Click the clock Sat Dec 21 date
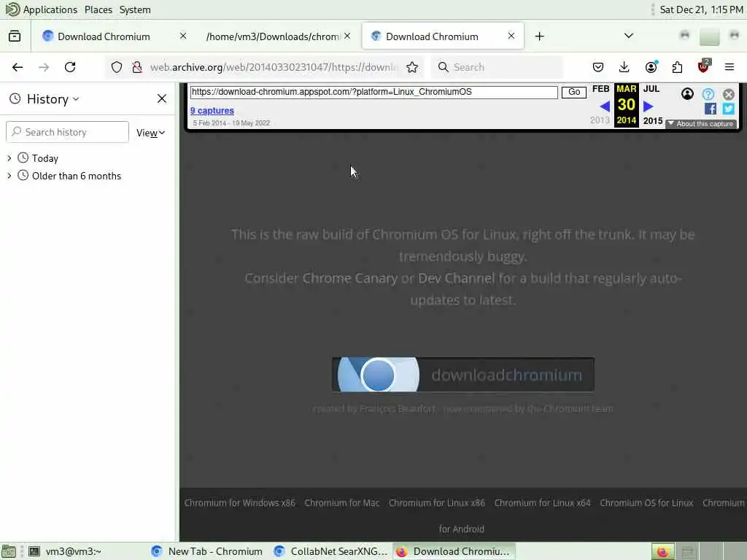This screenshot has width=747, height=560. click(x=701, y=9)
